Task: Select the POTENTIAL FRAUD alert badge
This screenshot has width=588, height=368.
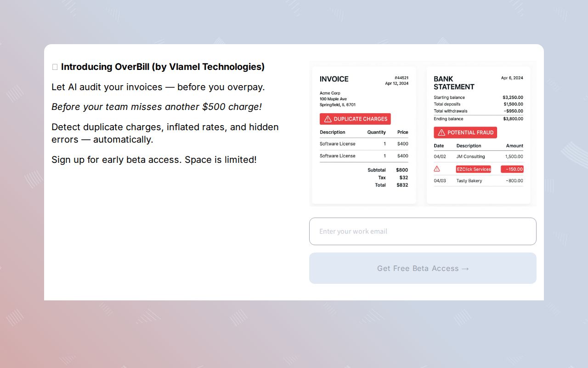Action: point(465,132)
